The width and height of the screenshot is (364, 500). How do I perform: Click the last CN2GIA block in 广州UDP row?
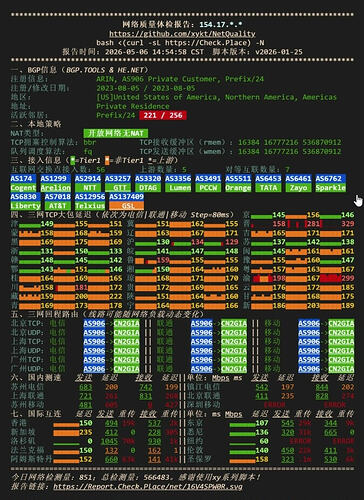click(341, 369)
